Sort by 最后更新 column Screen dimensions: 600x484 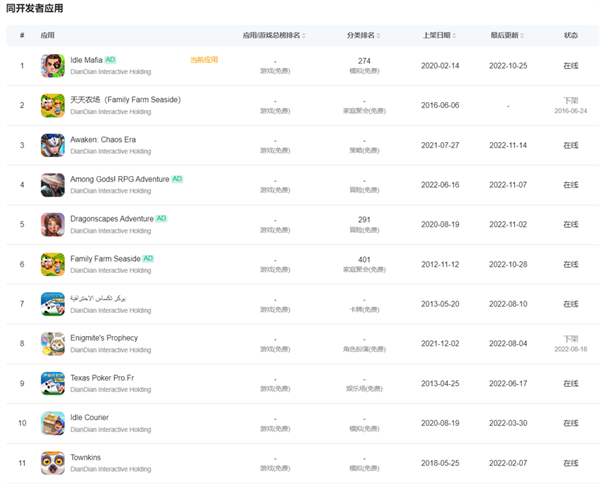[507, 35]
